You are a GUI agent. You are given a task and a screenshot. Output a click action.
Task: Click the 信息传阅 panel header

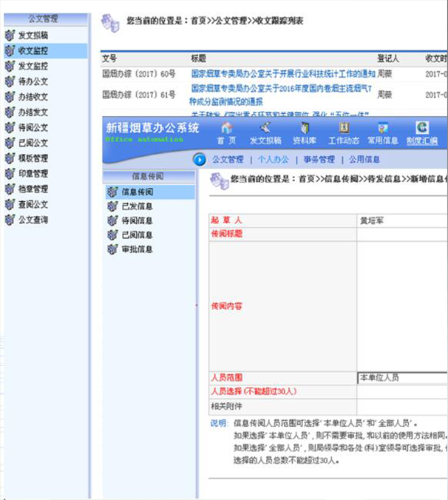pyautogui.click(x=149, y=176)
